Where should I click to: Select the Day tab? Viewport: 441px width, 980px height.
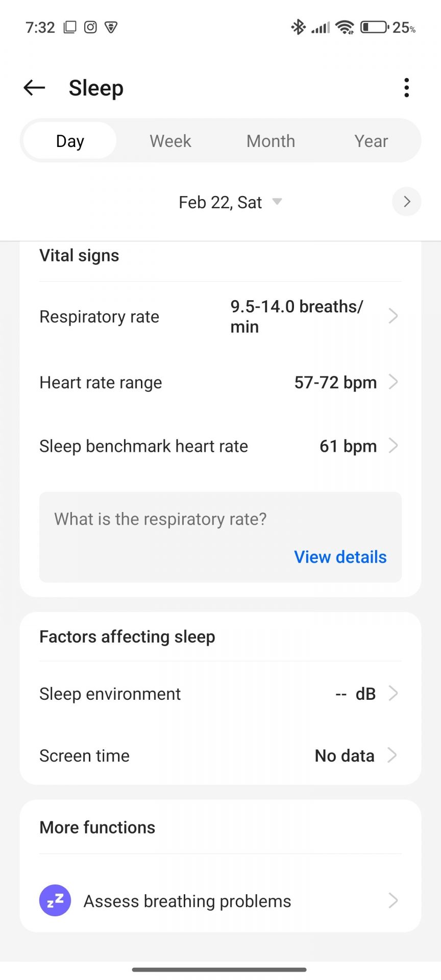point(70,141)
